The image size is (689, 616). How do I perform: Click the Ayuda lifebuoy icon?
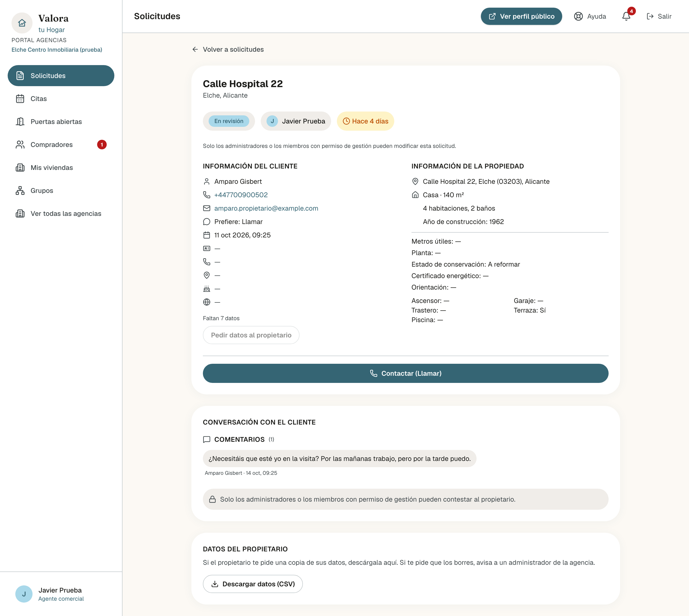coord(578,16)
